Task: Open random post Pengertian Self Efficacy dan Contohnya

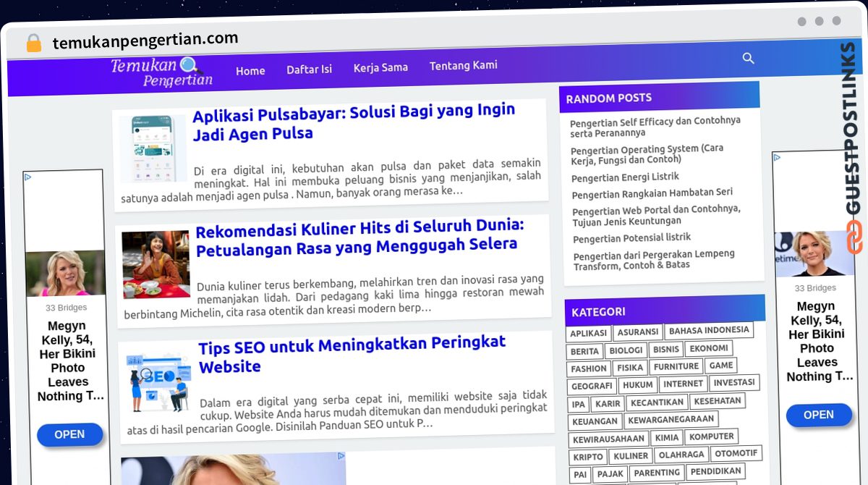Action: pos(655,127)
